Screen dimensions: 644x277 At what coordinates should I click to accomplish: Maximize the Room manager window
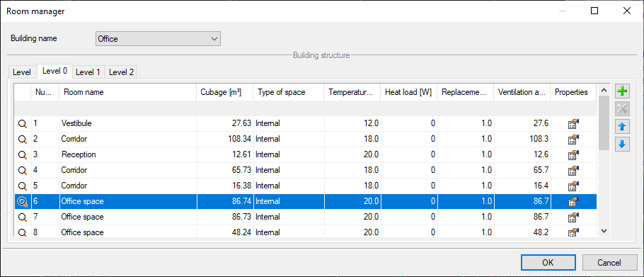pos(594,11)
